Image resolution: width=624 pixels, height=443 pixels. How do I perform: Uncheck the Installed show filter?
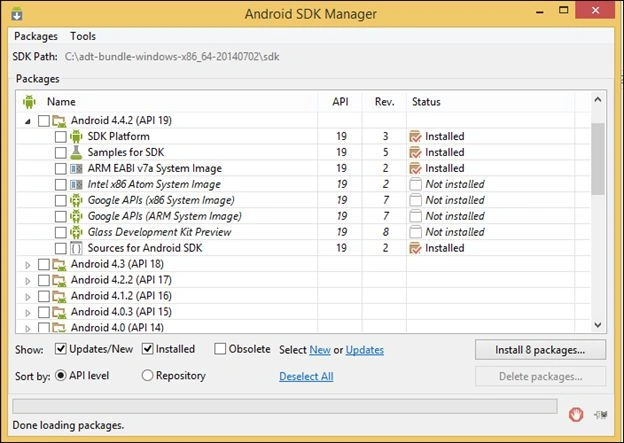click(x=147, y=349)
